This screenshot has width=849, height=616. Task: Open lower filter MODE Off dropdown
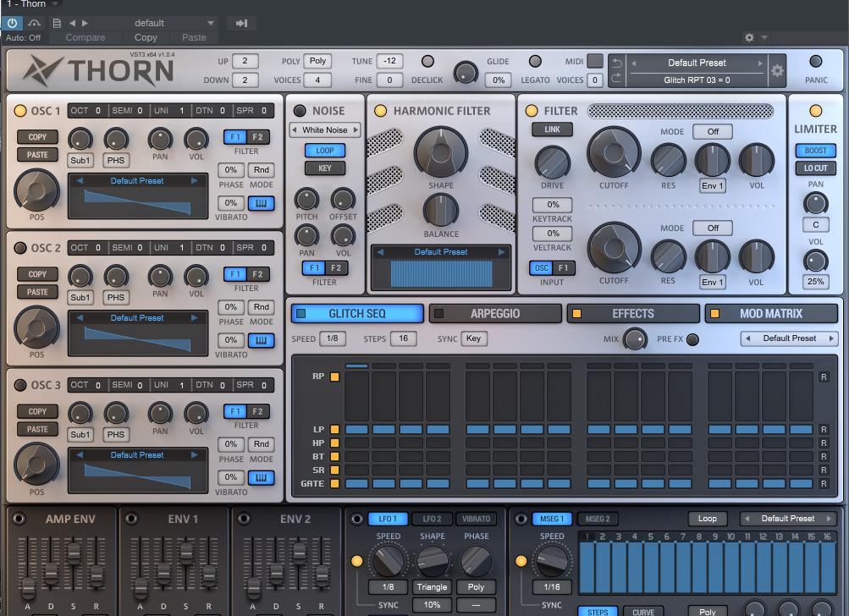point(713,228)
